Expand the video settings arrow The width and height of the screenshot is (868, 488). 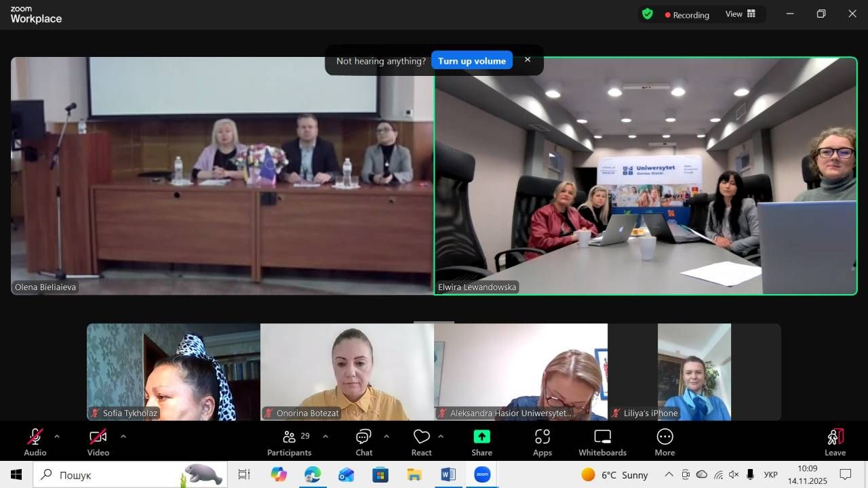tap(123, 436)
